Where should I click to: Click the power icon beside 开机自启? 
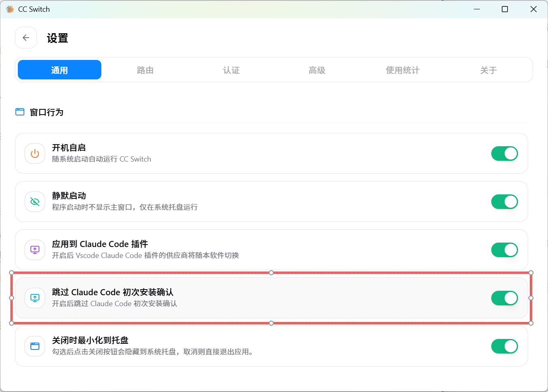click(35, 153)
